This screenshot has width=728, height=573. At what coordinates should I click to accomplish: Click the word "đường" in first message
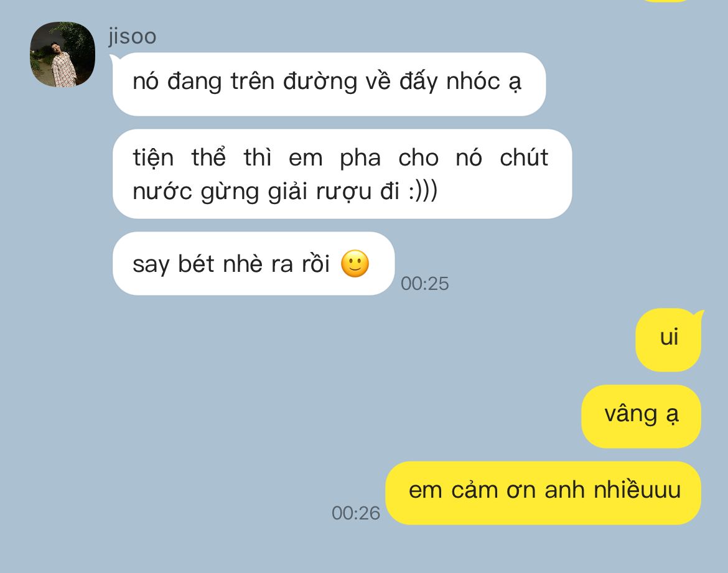pos(320,82)
